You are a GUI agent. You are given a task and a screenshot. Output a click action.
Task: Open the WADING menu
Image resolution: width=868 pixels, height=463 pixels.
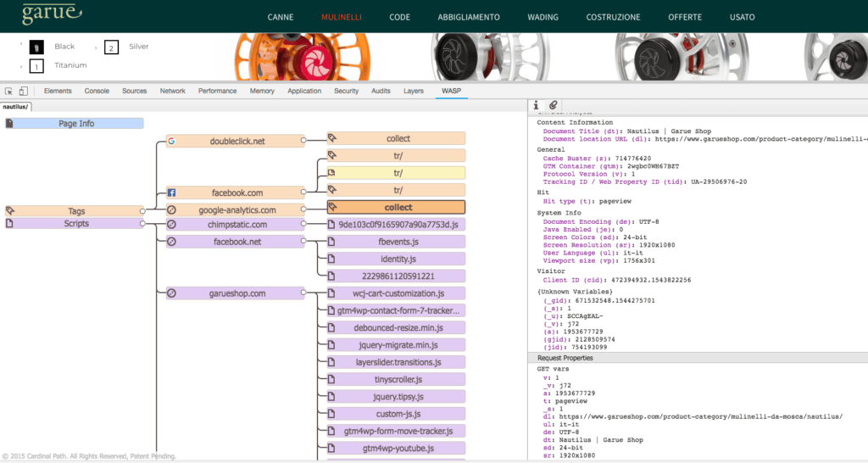pos(542,17)
